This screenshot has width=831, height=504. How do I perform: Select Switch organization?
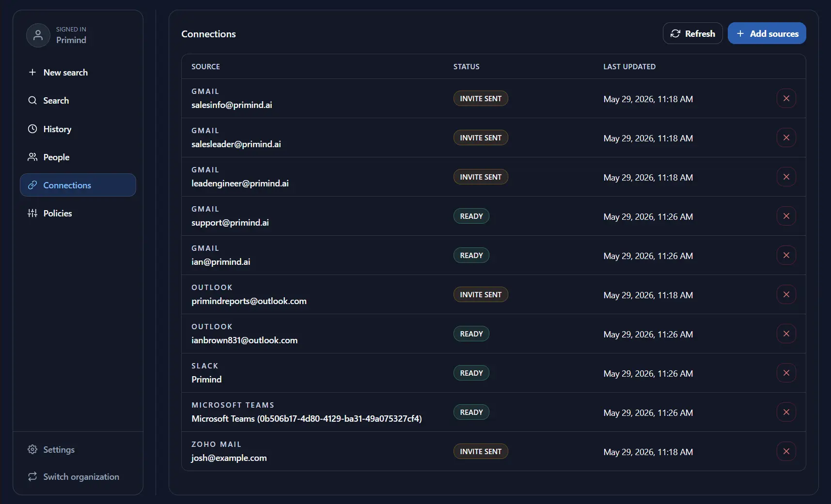pyautogui.click(x=78, y=476)
